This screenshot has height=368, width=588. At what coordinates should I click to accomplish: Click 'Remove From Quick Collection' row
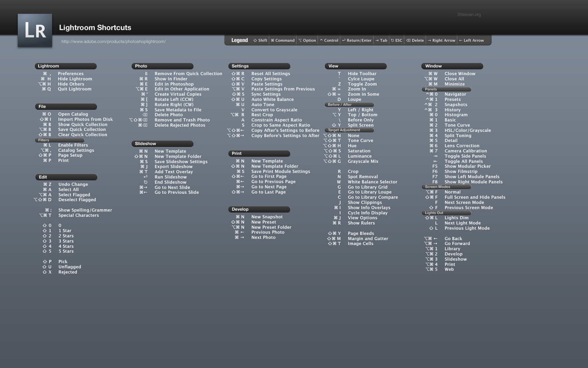coord(183,74)
